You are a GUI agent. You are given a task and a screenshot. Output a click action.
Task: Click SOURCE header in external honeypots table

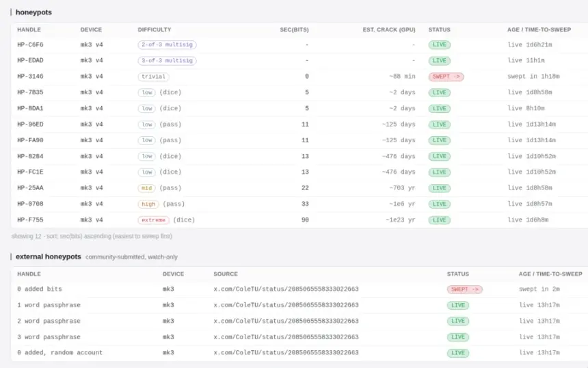pos(226,274)
